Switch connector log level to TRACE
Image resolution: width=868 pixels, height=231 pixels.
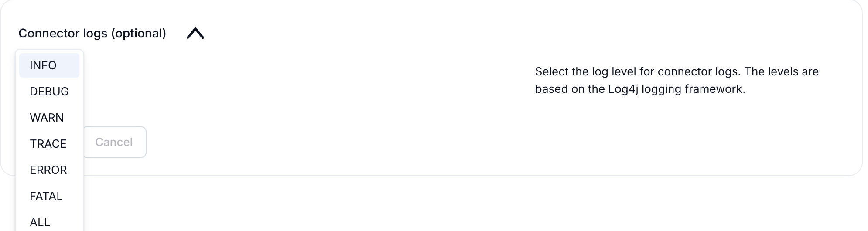(x=49, y=144)
